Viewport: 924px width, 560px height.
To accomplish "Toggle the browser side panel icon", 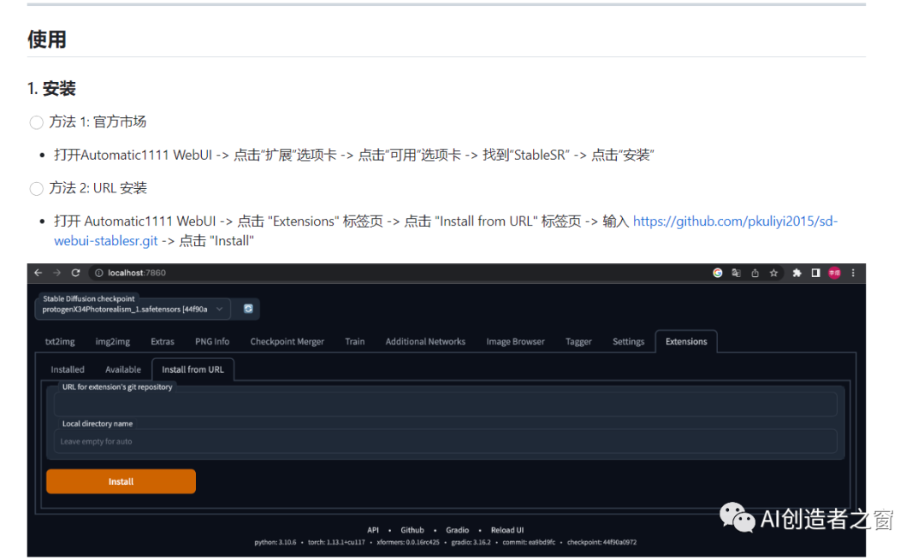I will tap(815, 273).
